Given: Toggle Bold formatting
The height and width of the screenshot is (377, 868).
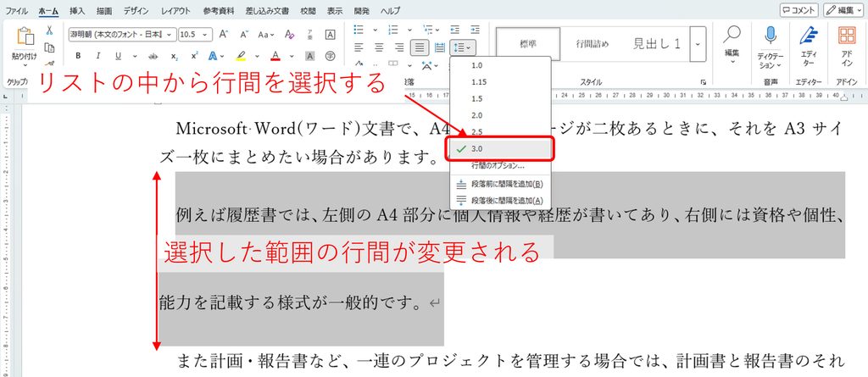Looking at the screenshot, I should [x=78, y=56].
